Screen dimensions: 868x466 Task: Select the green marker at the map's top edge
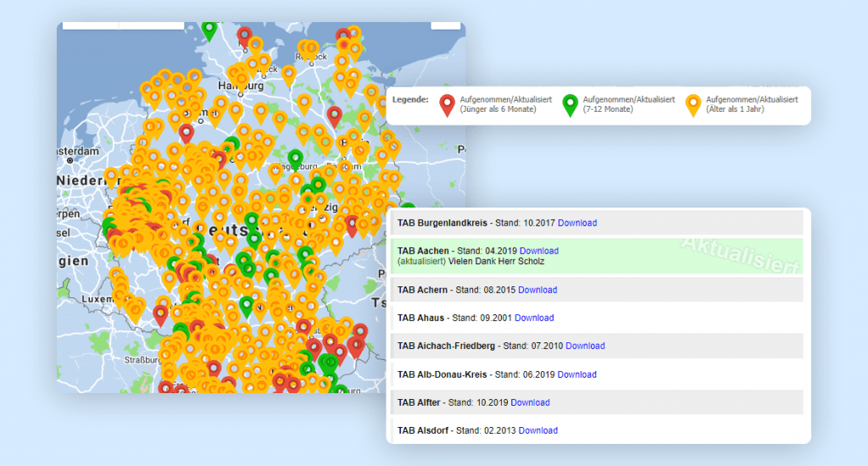point(209,29)
